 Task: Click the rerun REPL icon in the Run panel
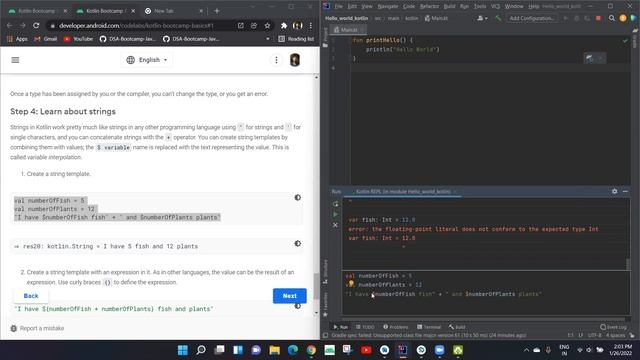[335, 204]
